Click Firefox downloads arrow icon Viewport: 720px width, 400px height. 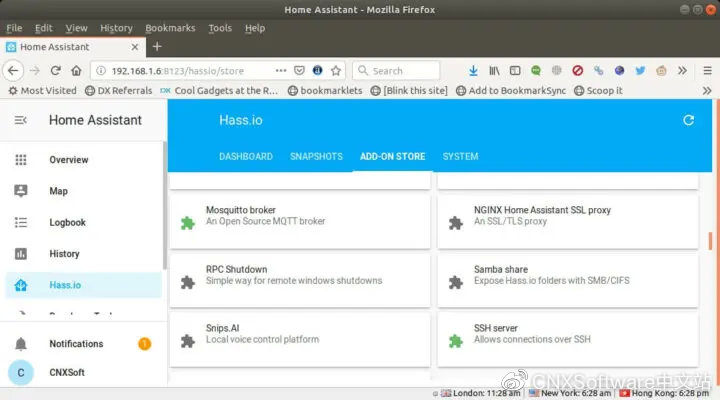473,71
